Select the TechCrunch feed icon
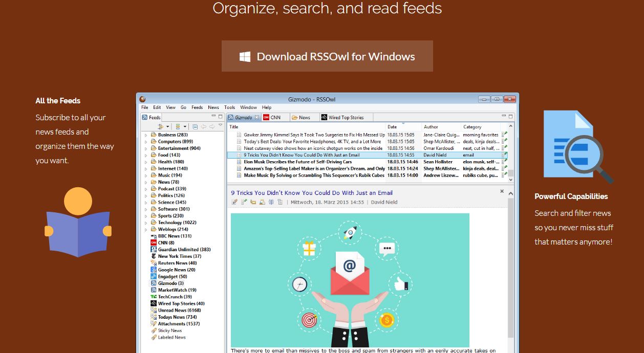644x353 pixels. pos(154,297)
